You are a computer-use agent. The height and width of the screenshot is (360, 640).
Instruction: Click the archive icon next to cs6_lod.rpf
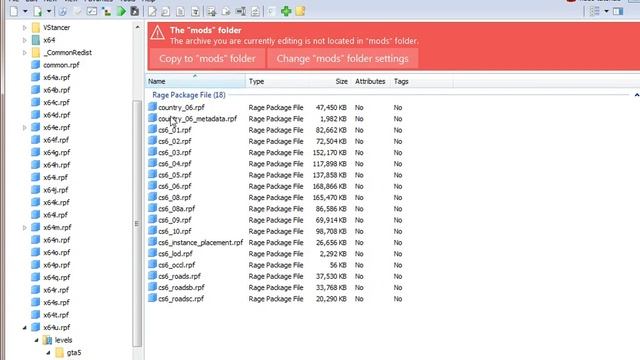coord(152,253)
